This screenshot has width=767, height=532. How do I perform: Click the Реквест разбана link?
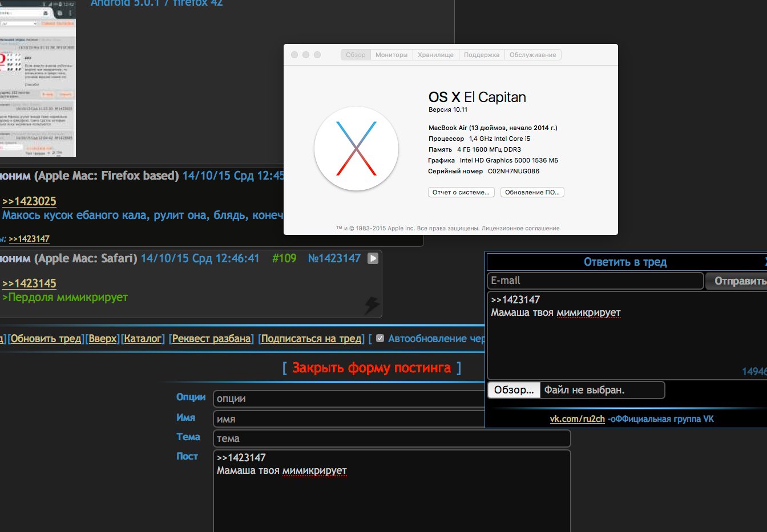(212, 339)
